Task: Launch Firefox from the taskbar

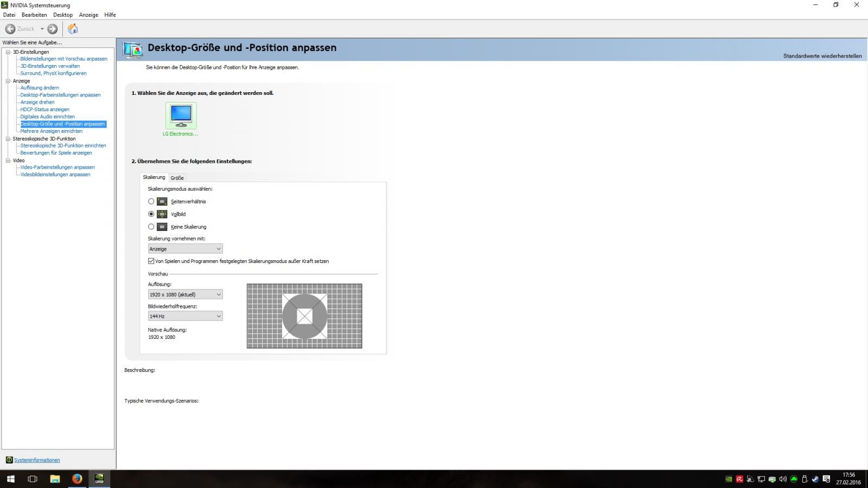Action: point(77,479)
